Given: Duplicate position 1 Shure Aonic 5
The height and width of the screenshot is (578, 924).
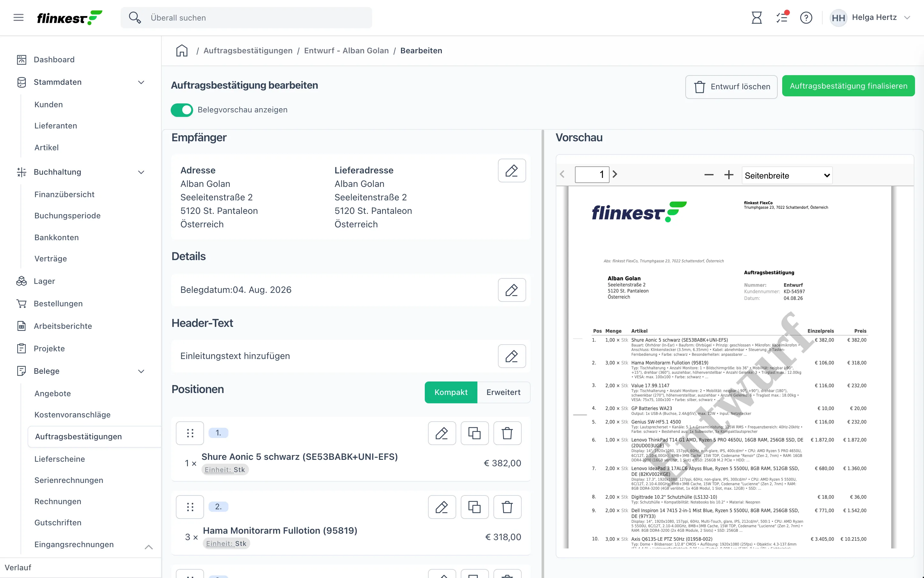Looking at the screenshot, I should (x=475, y=433).
